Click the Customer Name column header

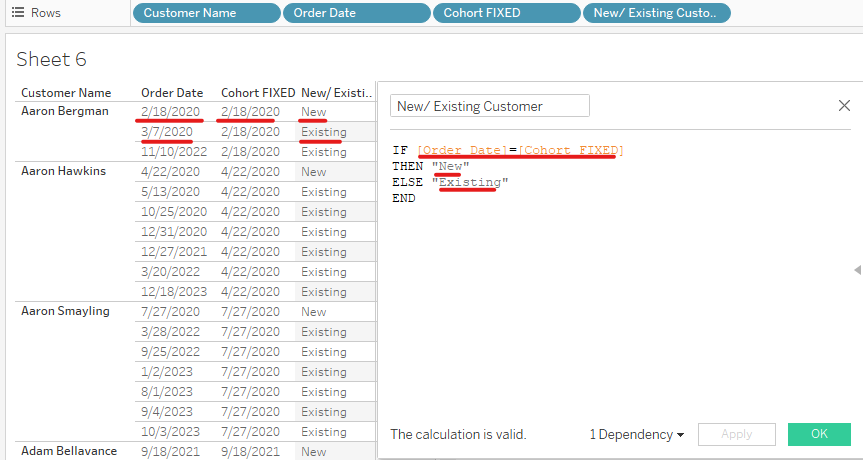pos(66,92)
